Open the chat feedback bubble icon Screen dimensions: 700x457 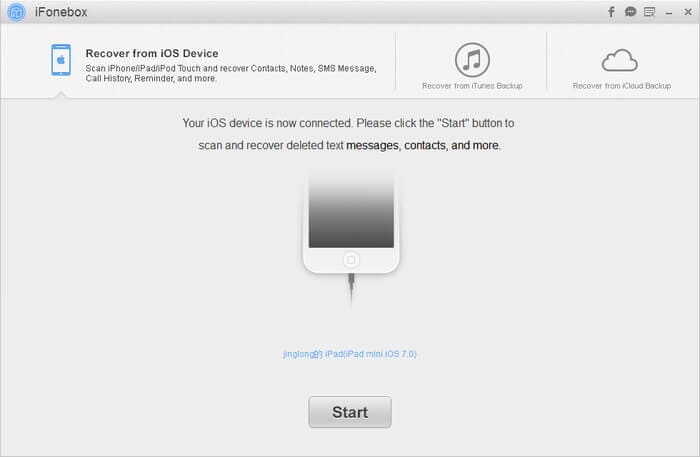point(630,12)
